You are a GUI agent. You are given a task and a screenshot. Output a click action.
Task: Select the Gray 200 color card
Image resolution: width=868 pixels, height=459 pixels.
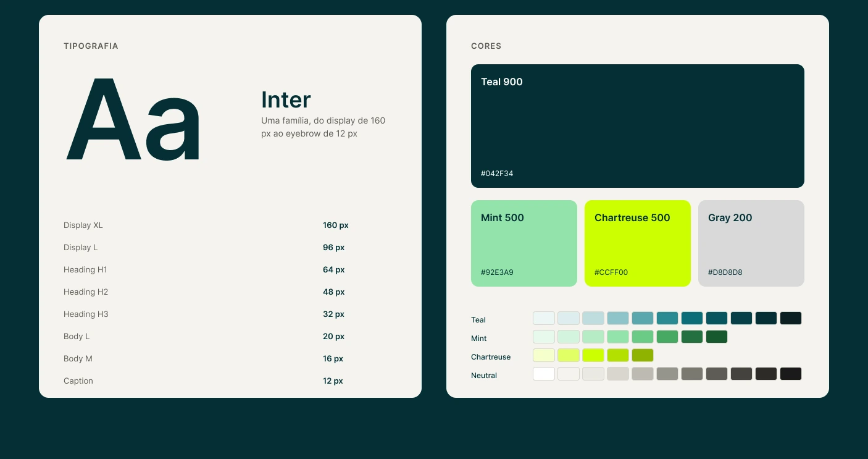[751, 243]
